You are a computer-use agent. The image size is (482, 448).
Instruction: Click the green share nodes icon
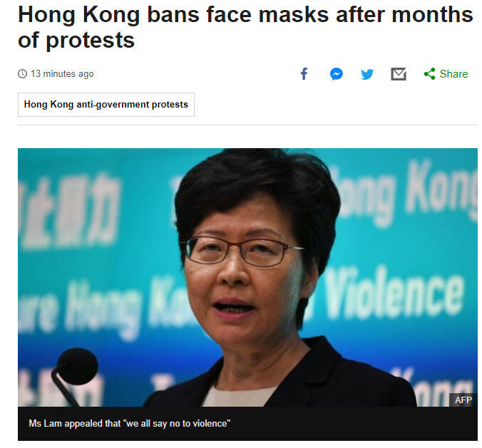(x=429, y=73)
